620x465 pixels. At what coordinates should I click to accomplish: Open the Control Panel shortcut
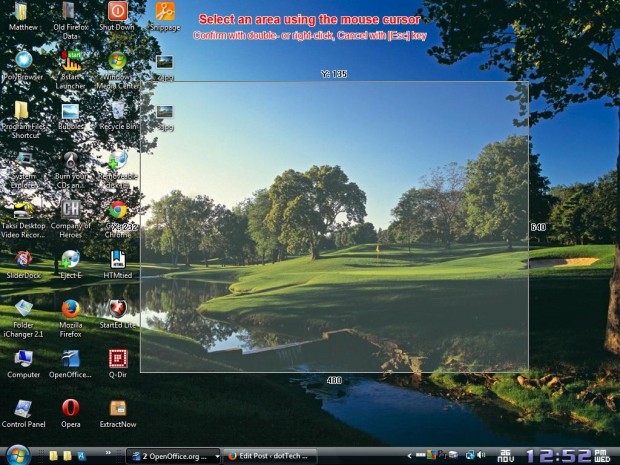point(22,408)
